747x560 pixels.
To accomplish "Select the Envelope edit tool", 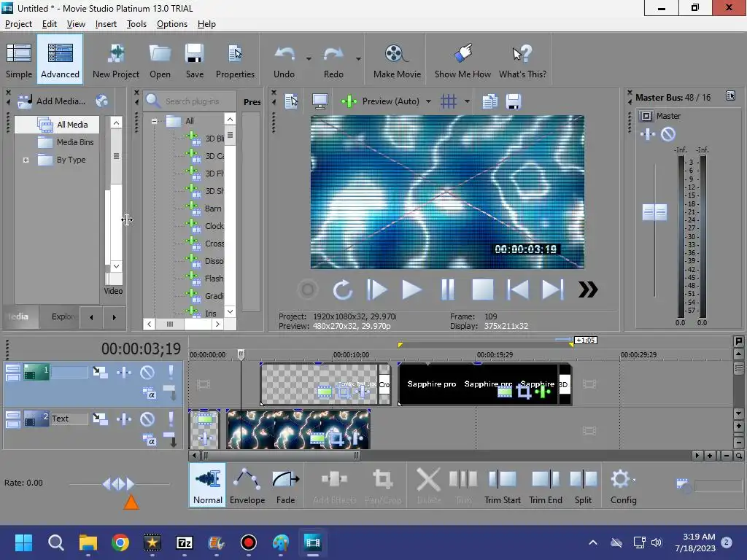I will [x=247, y=486].
